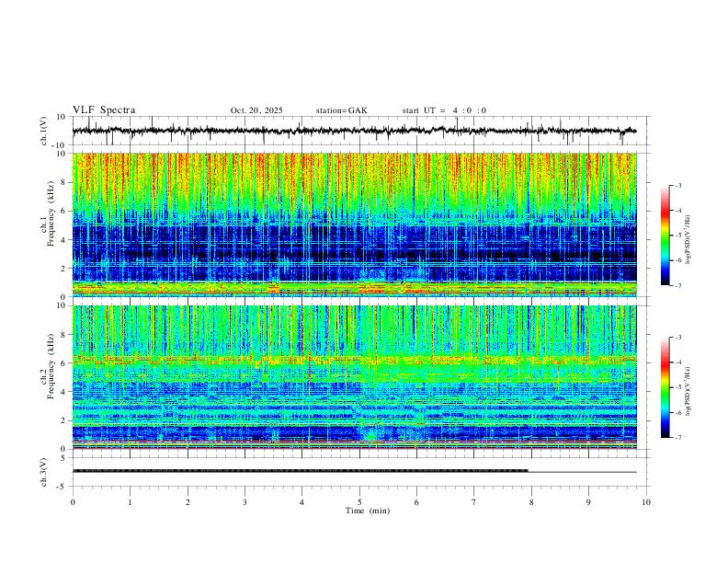728x563 pixels.
Task: Click time axis tick label "3"
Action: click(x=245, y=502)
